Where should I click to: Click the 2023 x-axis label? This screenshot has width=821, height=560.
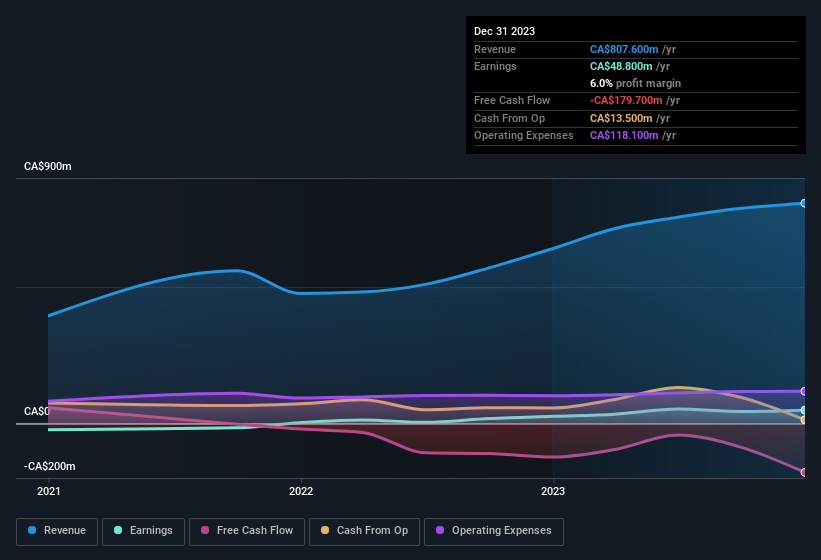click(553, 491)
